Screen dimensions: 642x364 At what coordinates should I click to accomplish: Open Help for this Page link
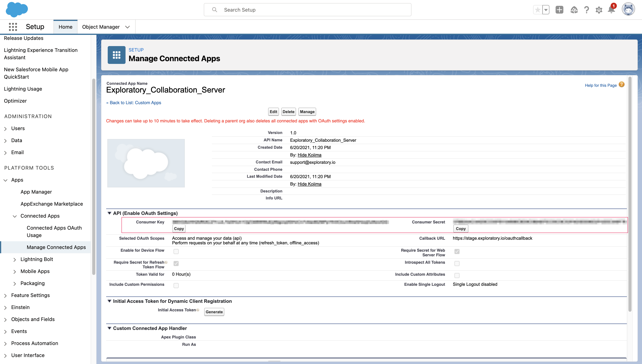tap(601, 85)
